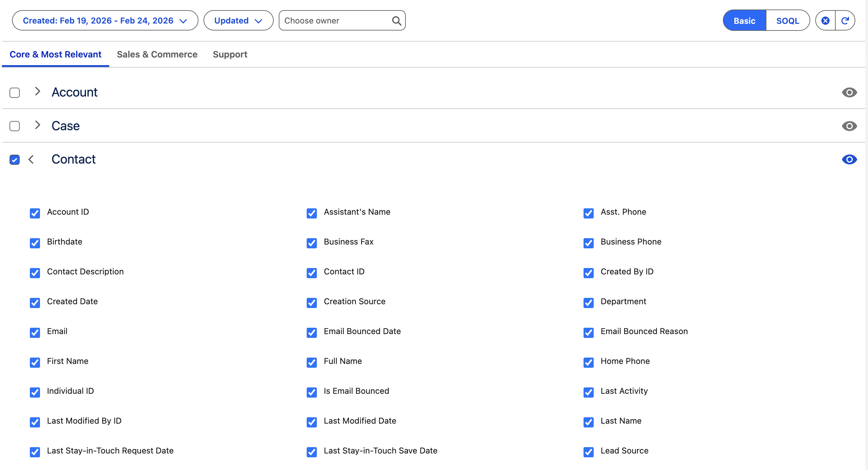The height and width of the screenshot is (470, 868).
Task: Check the Account object checkbox
Action: point(15,93)
